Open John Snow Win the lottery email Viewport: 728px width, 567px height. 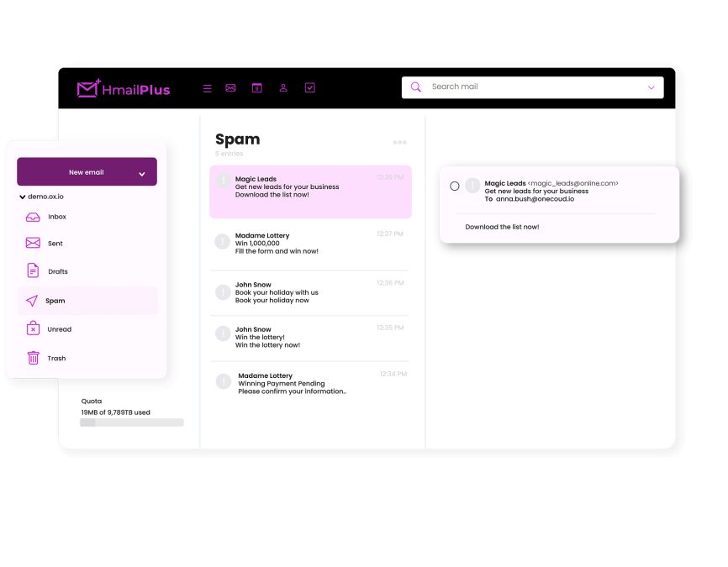309,338
